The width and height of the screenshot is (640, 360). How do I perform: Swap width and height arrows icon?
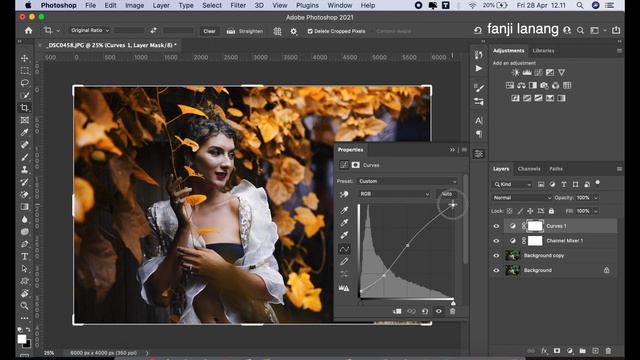pos(153,31)
